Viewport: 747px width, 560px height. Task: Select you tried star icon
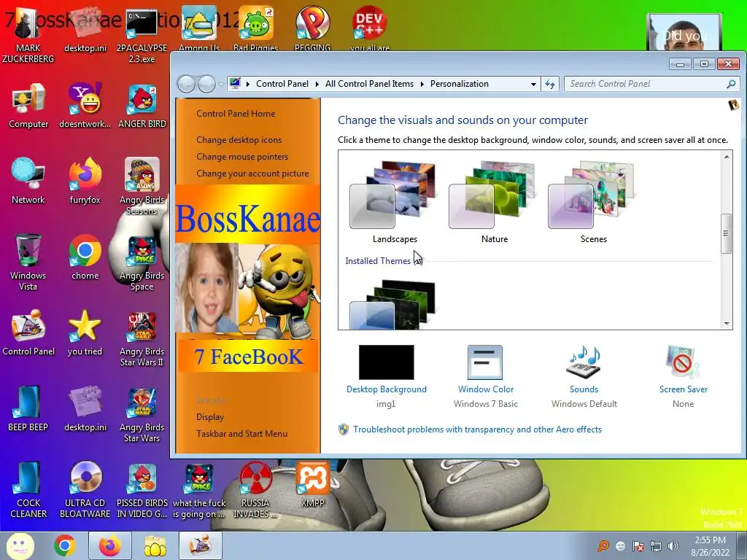(x=85, y=332)
